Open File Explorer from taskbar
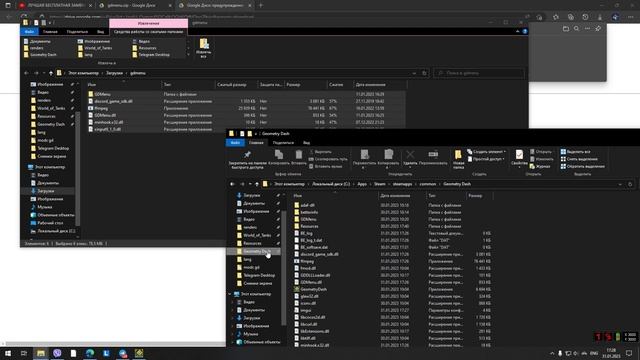The height and width of the screenshot is (360, 640). [x=41, y=353]
